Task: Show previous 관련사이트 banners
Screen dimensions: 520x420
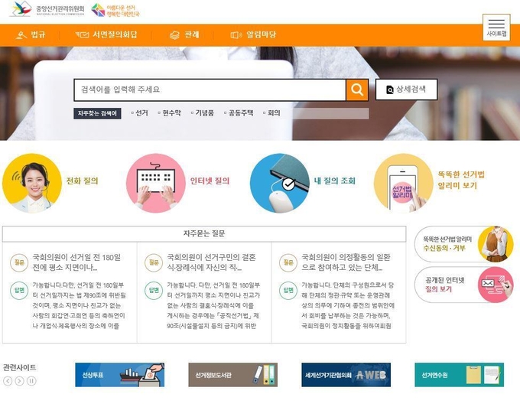Action: tap(8, 381)
